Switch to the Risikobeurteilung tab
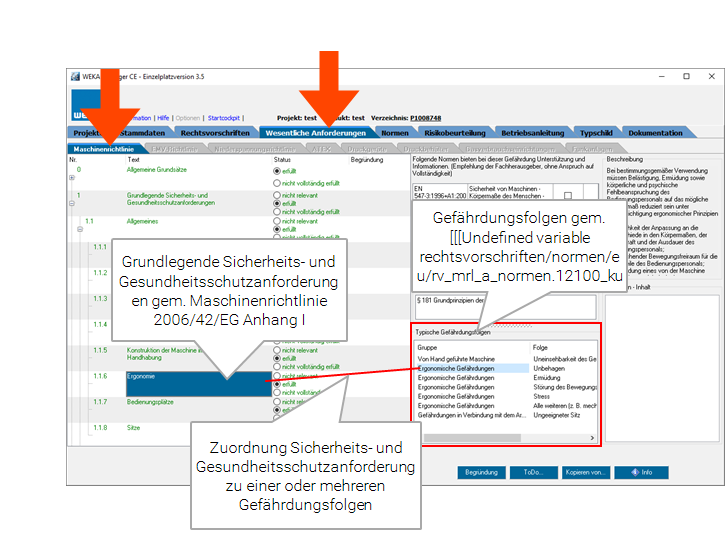The image size is (725, 541). 455,132
